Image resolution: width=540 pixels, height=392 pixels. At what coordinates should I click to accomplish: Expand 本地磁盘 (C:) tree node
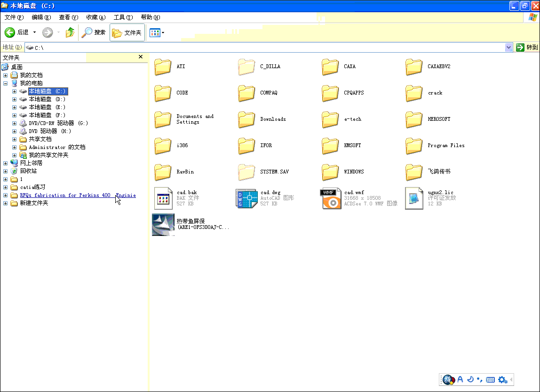pyautogui.click(x=14, y=91)
